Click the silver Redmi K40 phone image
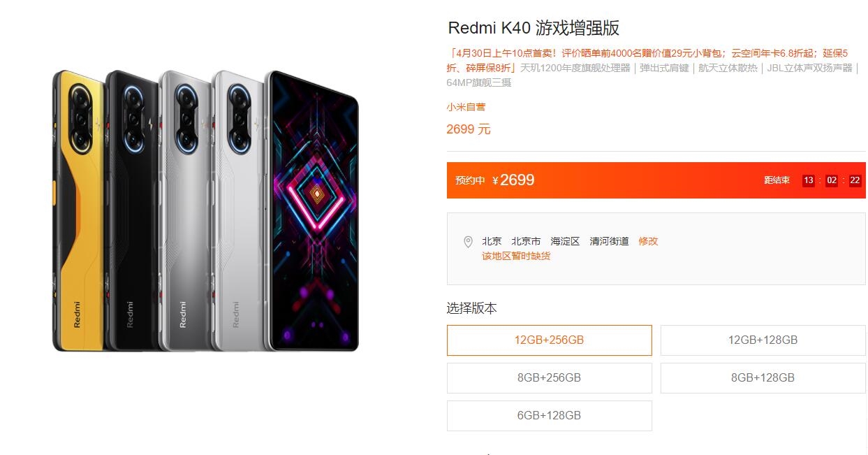 click(185, 210)
